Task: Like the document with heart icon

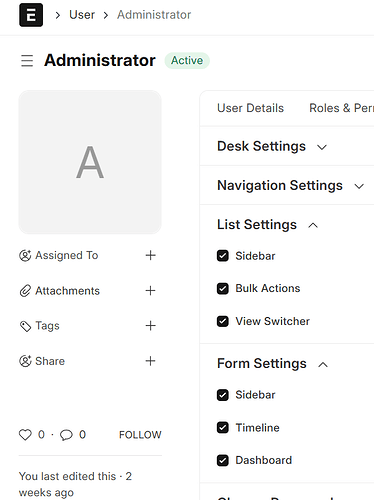Action: (x=25, y=435)
